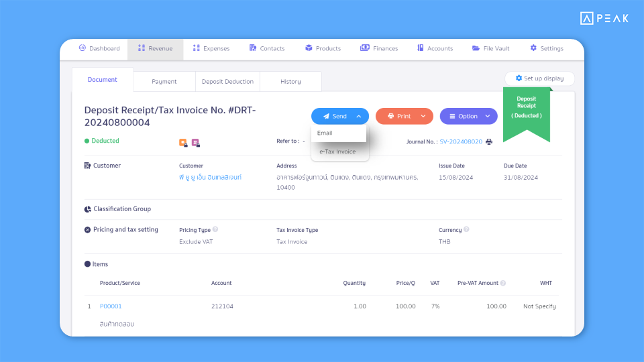Switch to the Deposit Deduction tab
The height and width of the screenshot is (362, 644).
[x=227, y=81]
